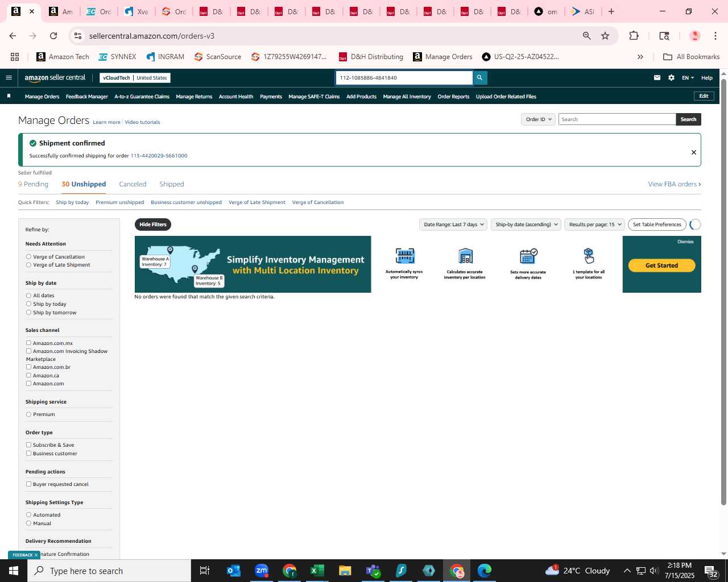Open File Explorer from the taskbar

(x=345, y=571)
